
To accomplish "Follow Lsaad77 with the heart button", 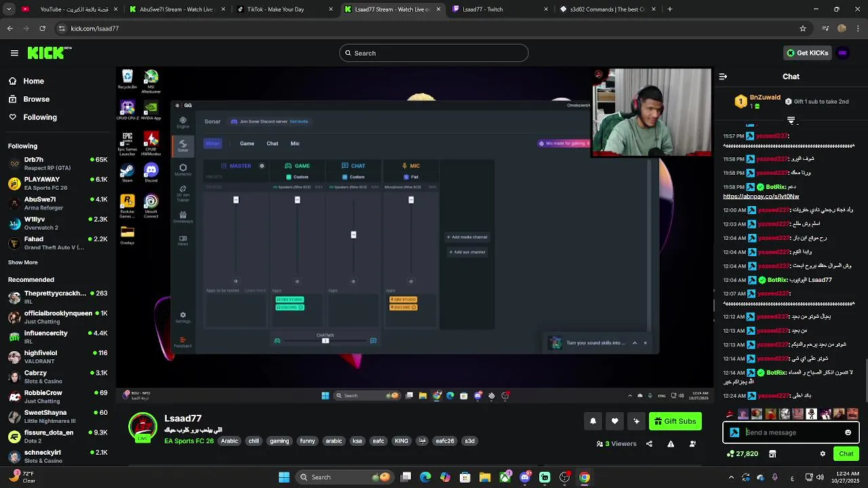I will click(x=614, y=421).
